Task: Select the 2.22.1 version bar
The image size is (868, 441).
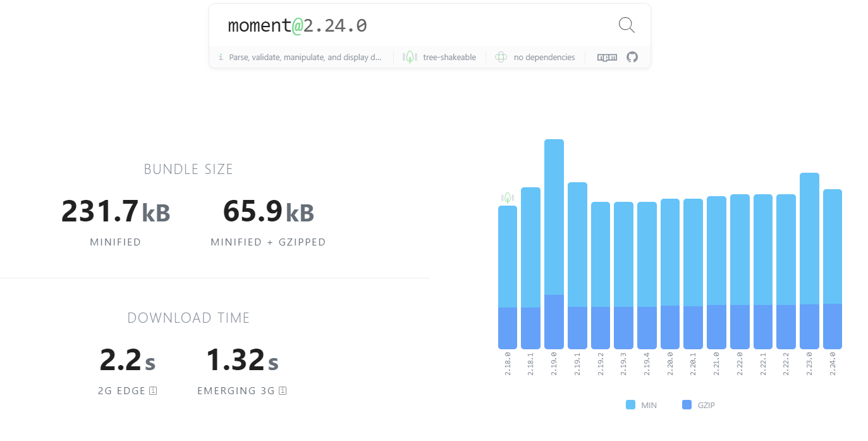Action: point(763,271)
